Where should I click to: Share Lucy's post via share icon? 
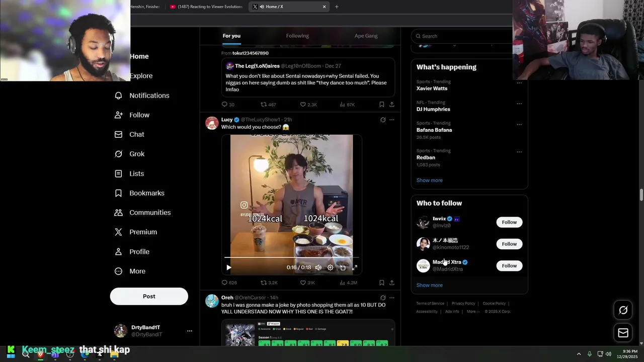click(392, 283)
